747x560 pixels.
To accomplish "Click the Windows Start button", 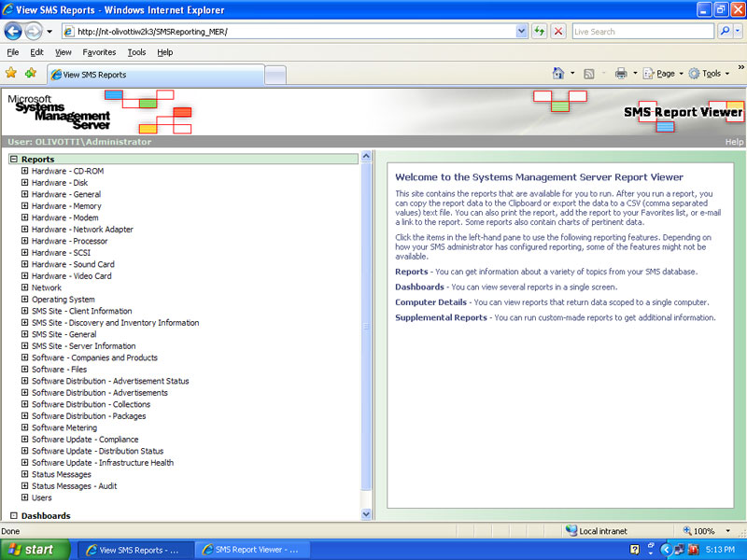I will (35, 550).
